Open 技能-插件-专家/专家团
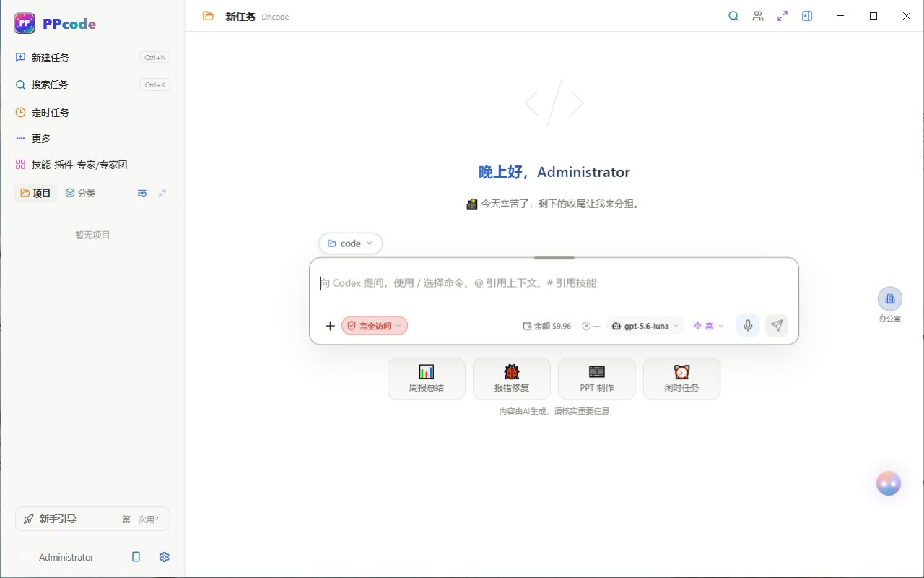This screenshot has width=924, height=578. tap(92, 165)
